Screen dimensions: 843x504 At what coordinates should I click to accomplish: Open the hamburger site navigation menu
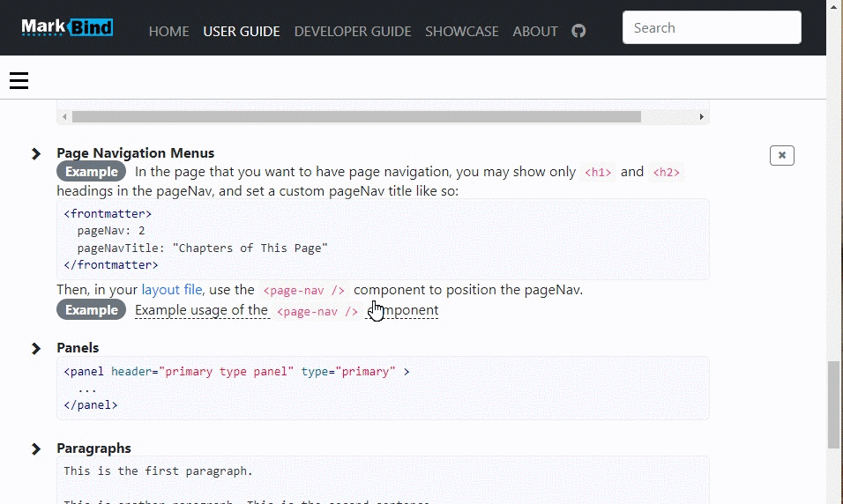19,80
